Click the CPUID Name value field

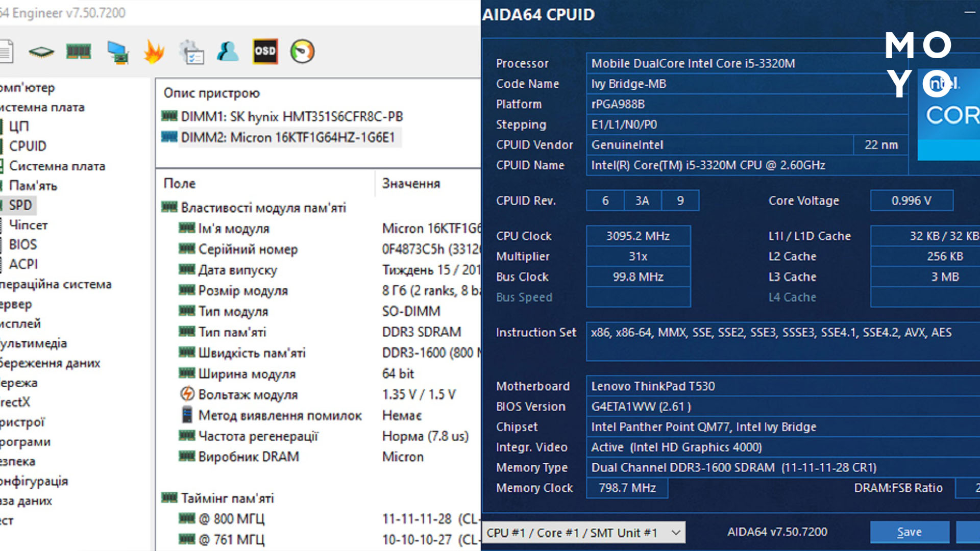747,165
